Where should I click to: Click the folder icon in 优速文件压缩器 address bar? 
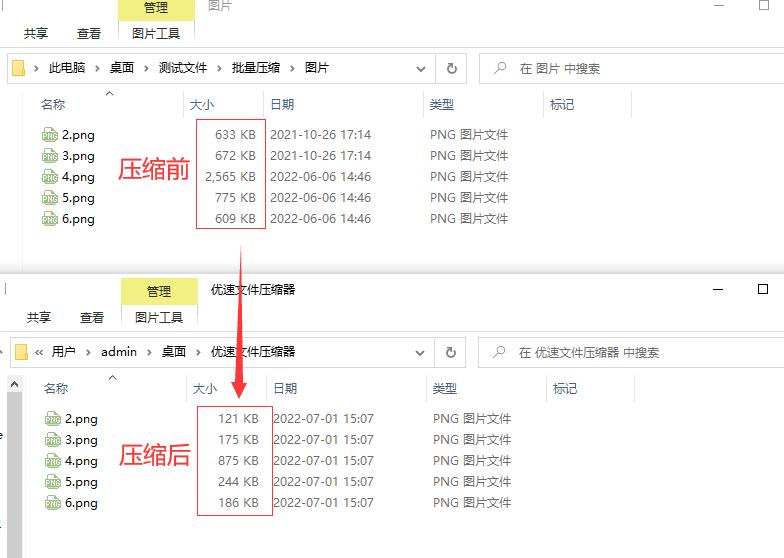point(22,352)
